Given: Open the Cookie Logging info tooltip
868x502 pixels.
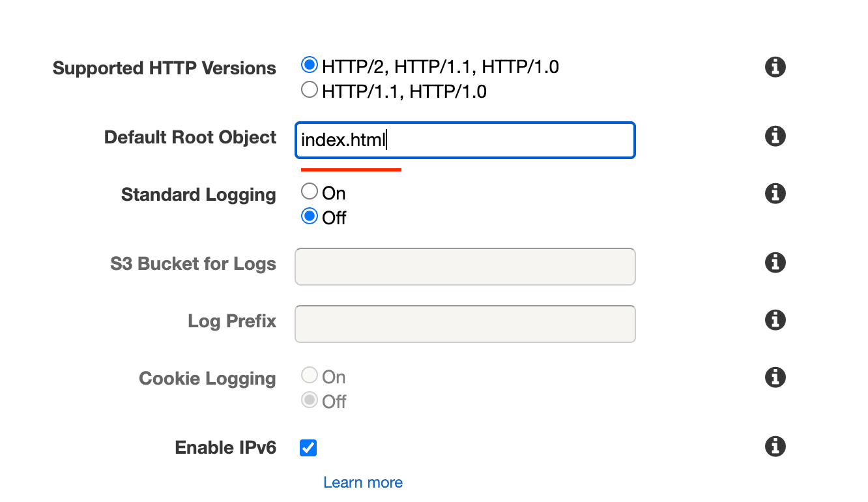Looking at the screenshot, I should pos(775,377).
